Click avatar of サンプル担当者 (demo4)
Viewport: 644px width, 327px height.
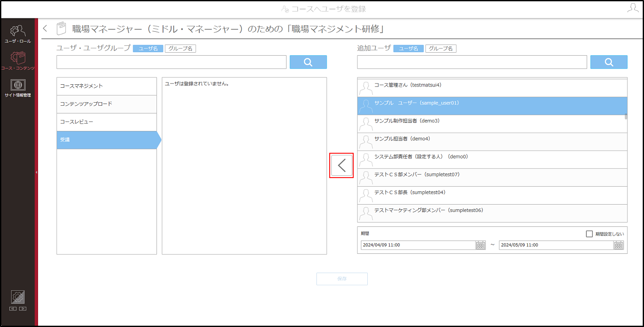pos(366,142)
